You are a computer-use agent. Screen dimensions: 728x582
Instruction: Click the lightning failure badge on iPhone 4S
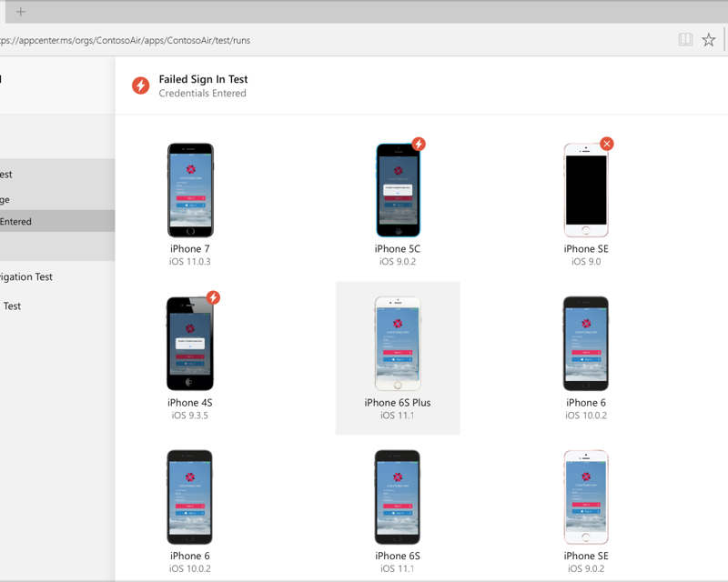tap(213, 297)
